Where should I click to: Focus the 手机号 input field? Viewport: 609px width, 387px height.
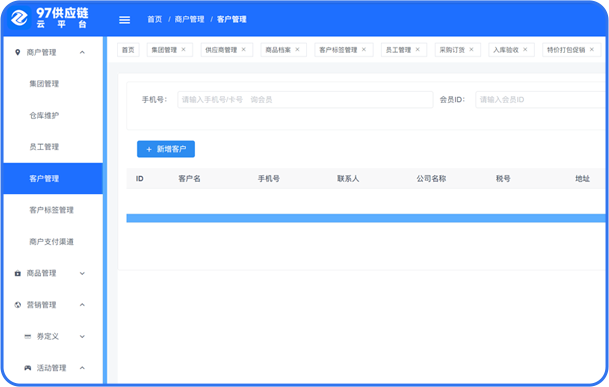[x=305, y=99]
